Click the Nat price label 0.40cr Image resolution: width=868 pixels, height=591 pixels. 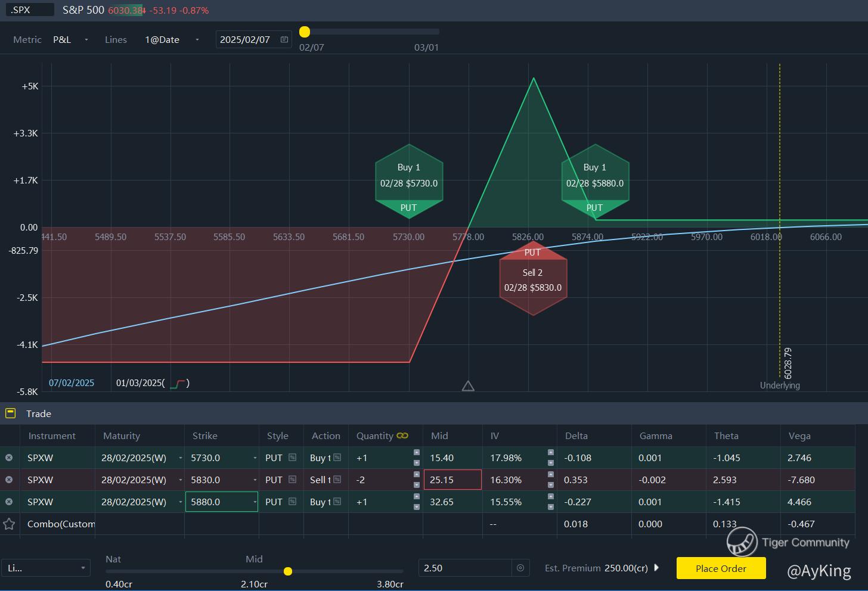(x=119, y=584)
